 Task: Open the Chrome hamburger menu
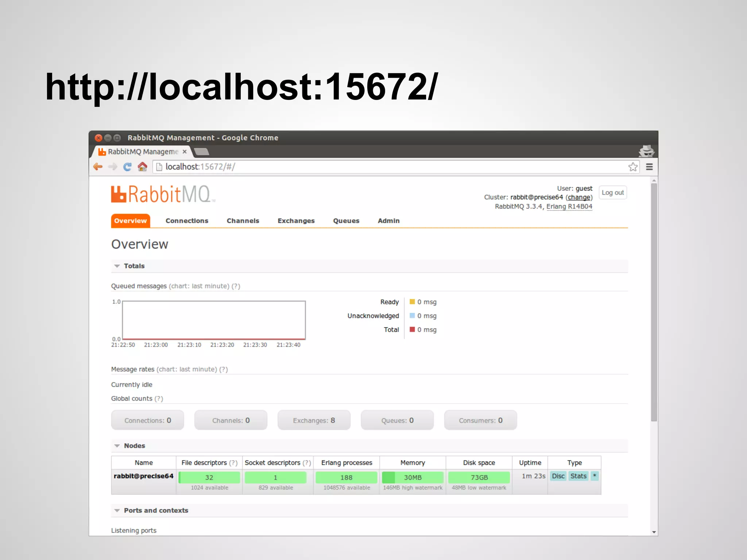[x=649, y=167]
